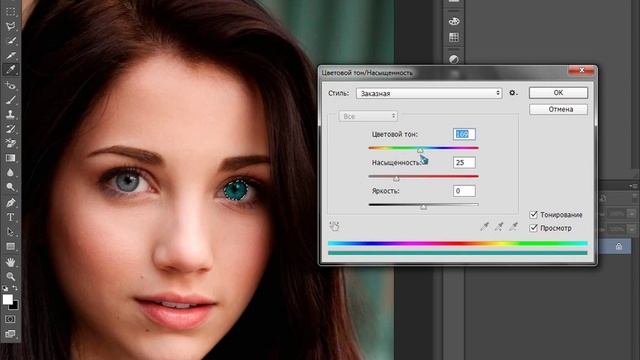
Task: Click the Насыщенность slider handle
Action: [396, 179]
